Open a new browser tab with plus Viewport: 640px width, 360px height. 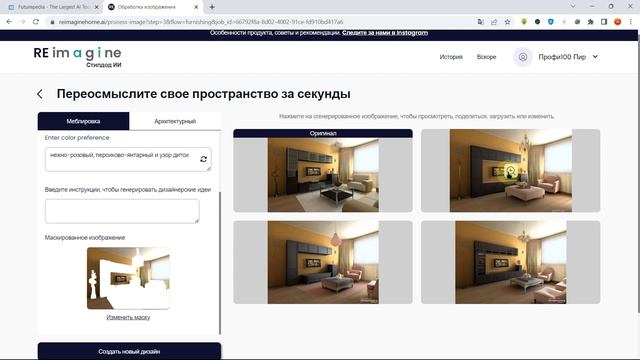[x=212, y=7]
